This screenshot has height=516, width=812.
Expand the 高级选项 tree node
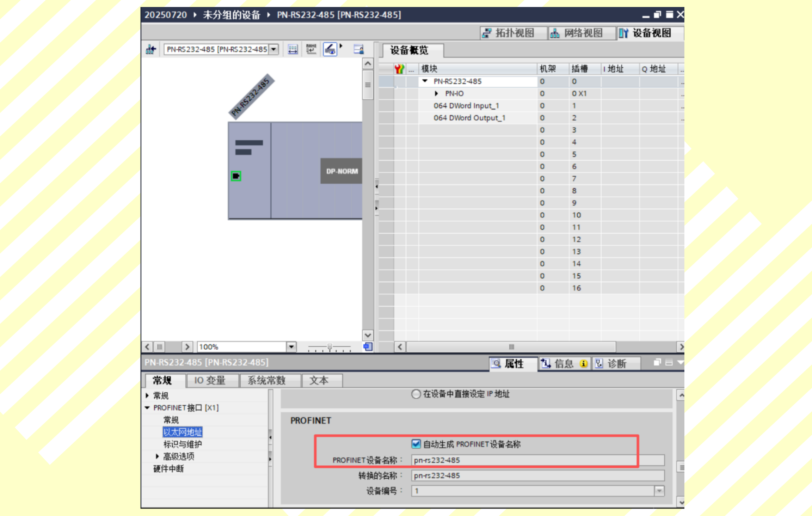point(157,456)
